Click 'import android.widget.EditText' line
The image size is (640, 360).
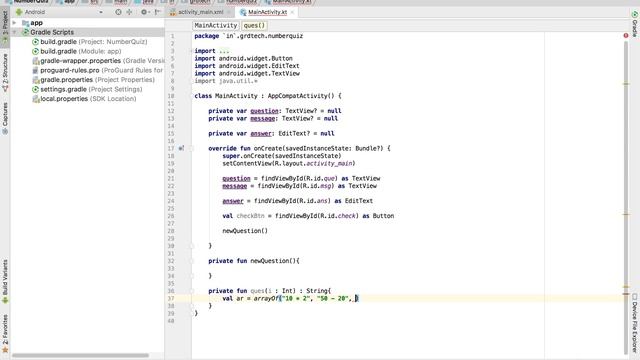(x=247, y=66)
